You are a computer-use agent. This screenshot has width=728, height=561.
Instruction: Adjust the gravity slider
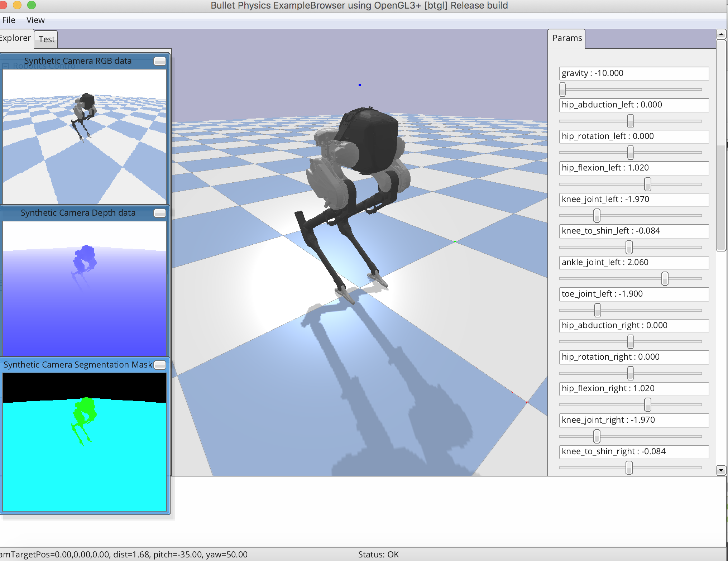coord(562,90)
